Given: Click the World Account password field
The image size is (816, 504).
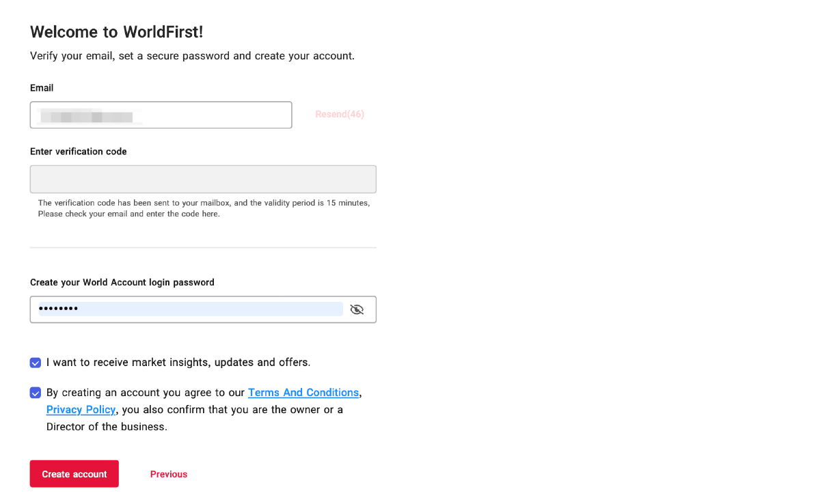Looking at the screenshot, I should [191, 309].
